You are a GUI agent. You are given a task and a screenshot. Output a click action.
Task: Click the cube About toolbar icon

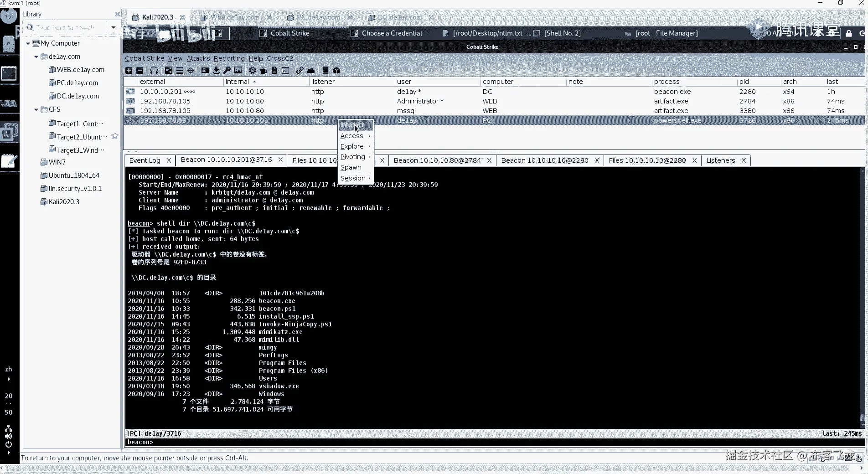point(337,70)
